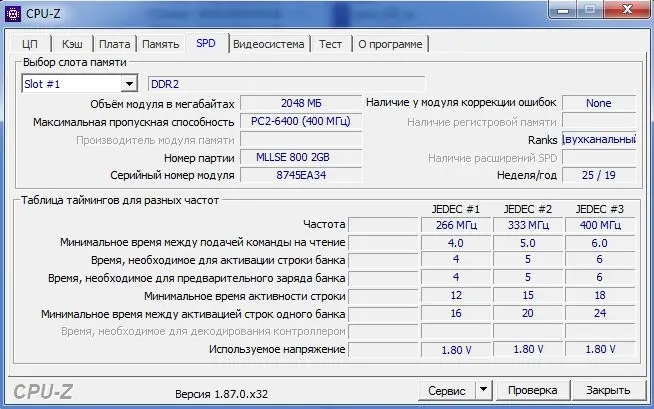The height and width of the screenshot is (409, 654).
Task: Click the 2048 МБ module size value
Action: 301,103
